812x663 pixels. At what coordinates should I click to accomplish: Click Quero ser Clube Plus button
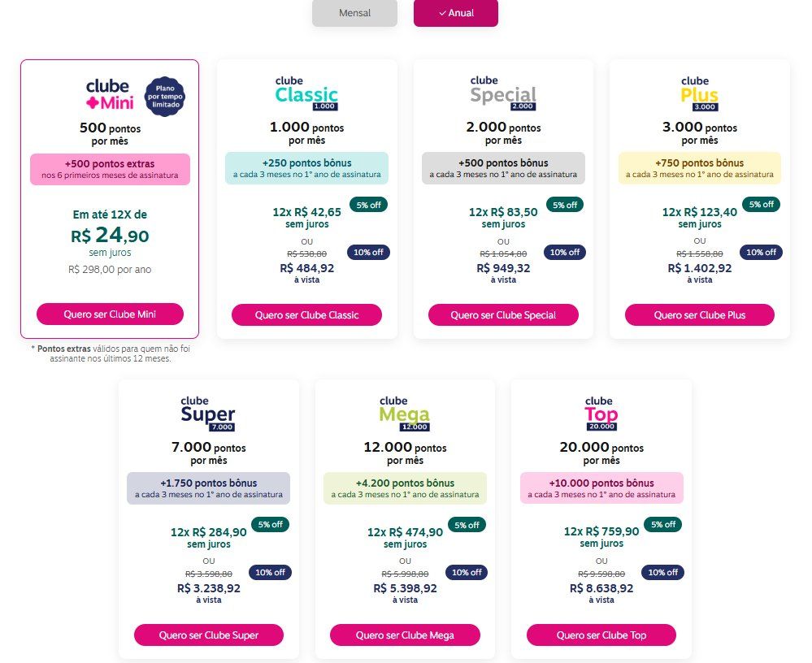click(700, 314)
